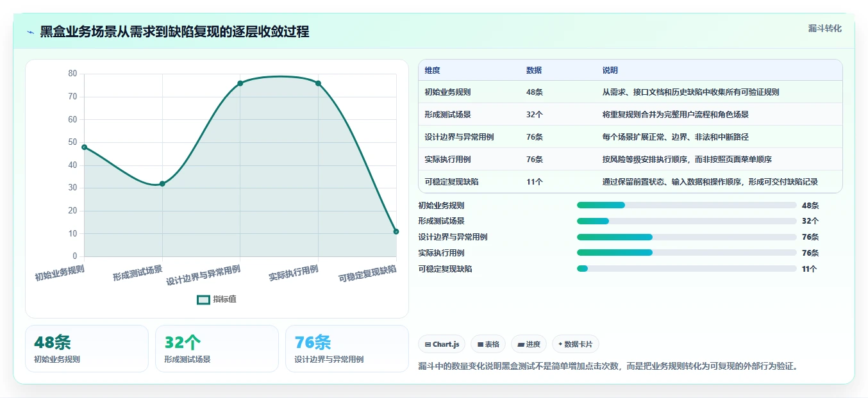The height and width of the screenshot is (398, 868).
Task: Click the sparkle icon in the 数据卡片 tag
Action: coord(560,344)
